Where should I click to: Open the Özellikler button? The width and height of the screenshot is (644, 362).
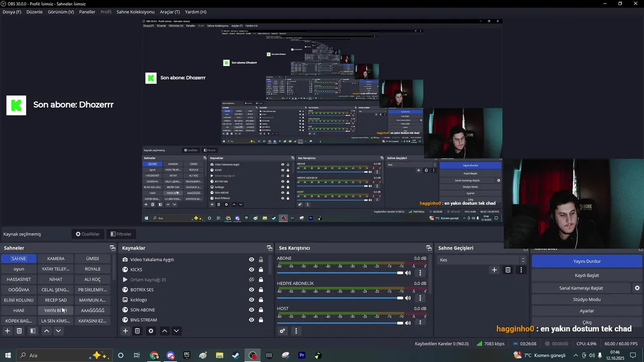coord(88,234)
